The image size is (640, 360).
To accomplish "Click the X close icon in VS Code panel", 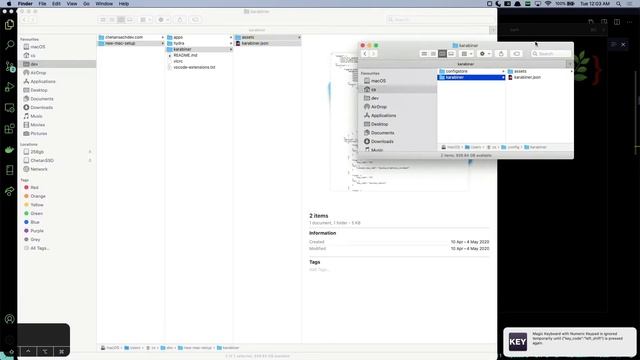I will coord(623,44).
